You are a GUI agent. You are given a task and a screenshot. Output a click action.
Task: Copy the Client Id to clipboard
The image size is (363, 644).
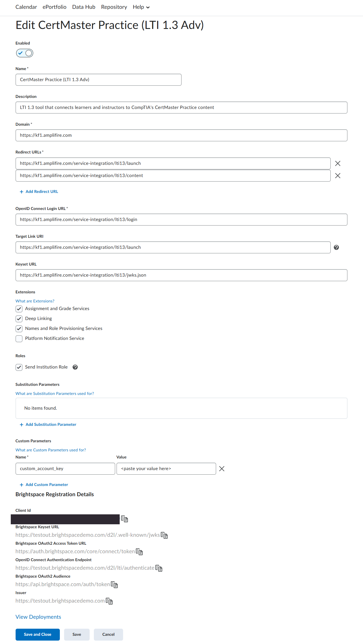pos(124,519)
